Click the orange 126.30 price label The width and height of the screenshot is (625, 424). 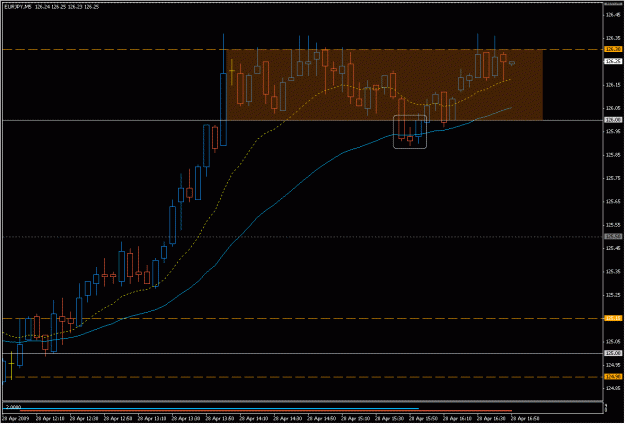613,49
